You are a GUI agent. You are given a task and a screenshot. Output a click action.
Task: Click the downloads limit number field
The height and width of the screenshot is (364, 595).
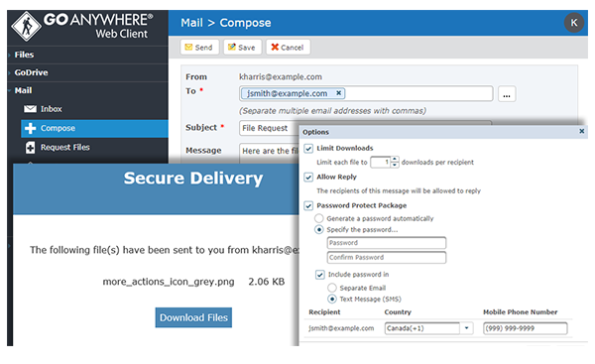tap(381, 162)
